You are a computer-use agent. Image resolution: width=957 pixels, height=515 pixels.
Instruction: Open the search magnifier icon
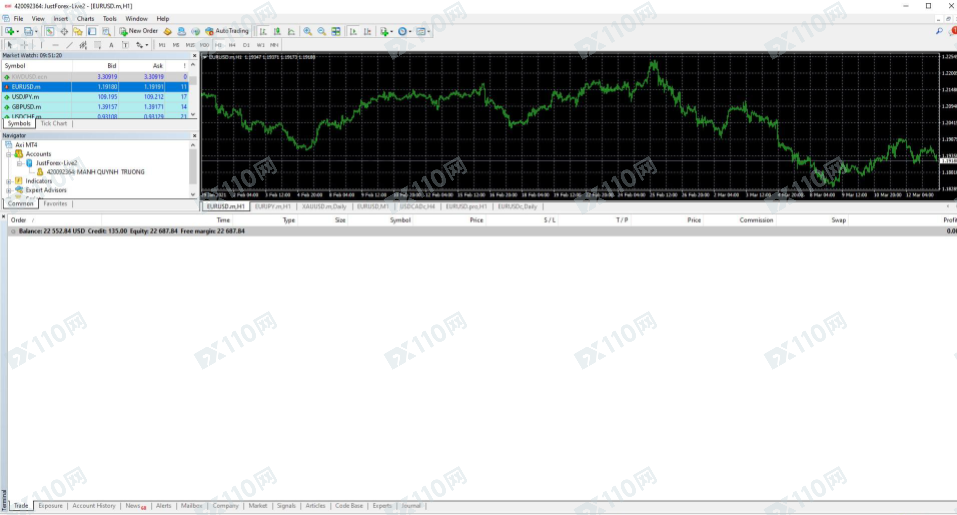pos(939,31)
